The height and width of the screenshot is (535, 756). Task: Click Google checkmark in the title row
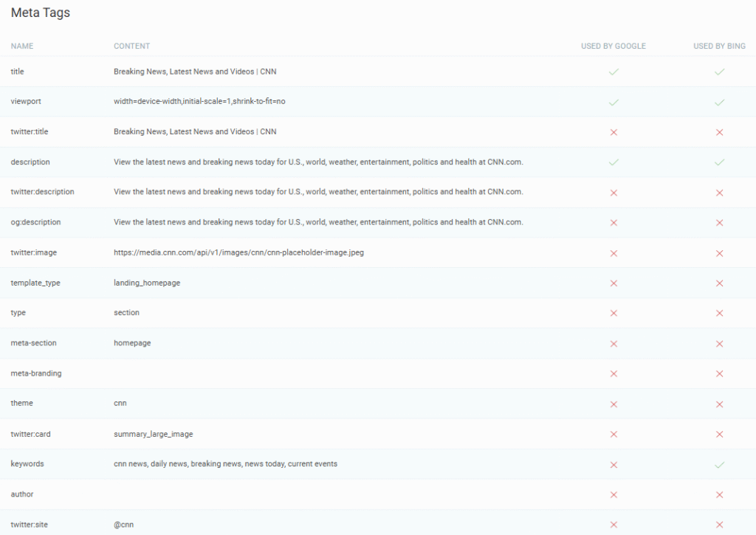point(614,72)
